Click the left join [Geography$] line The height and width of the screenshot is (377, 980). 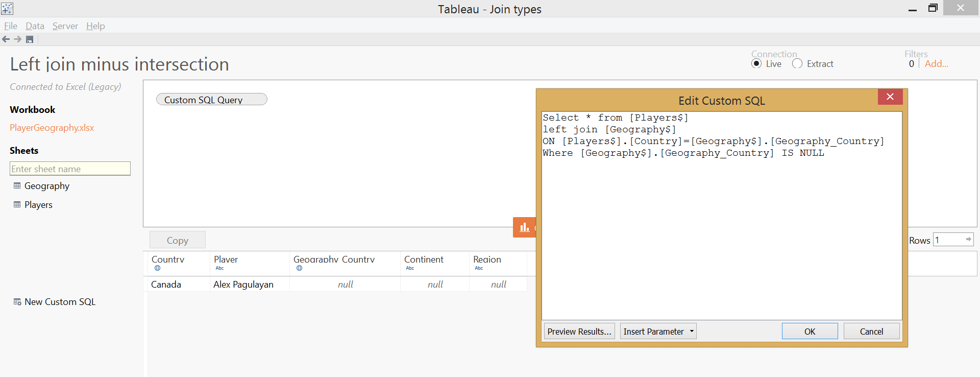pos(609,129)
